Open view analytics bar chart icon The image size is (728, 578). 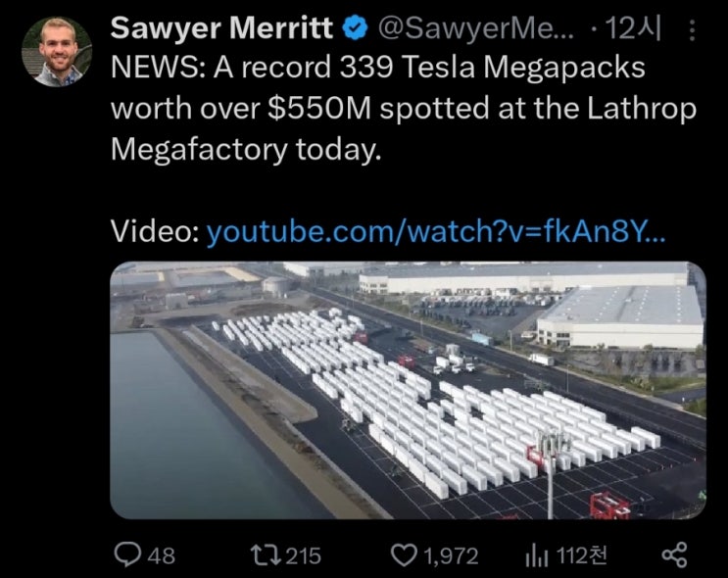pyautogui.click(x=536, y=555)
